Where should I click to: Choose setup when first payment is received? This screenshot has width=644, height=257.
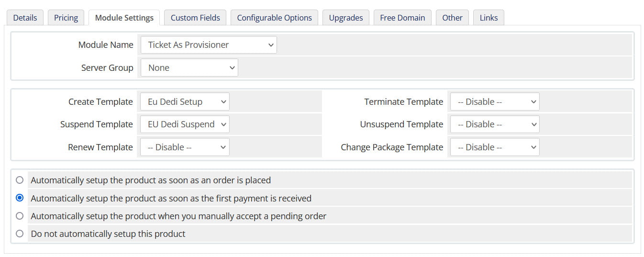click(20, 198)
